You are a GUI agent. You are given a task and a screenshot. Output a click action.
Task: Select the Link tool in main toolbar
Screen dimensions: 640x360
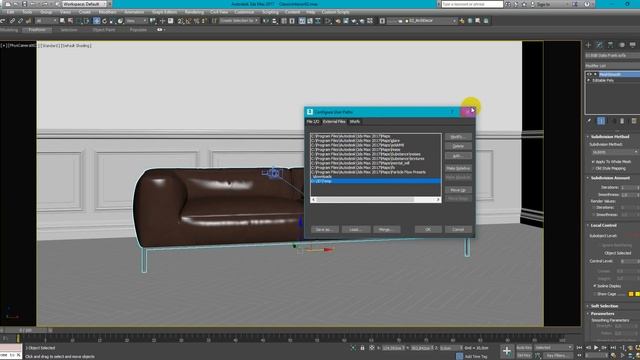(x=12, y=21)
